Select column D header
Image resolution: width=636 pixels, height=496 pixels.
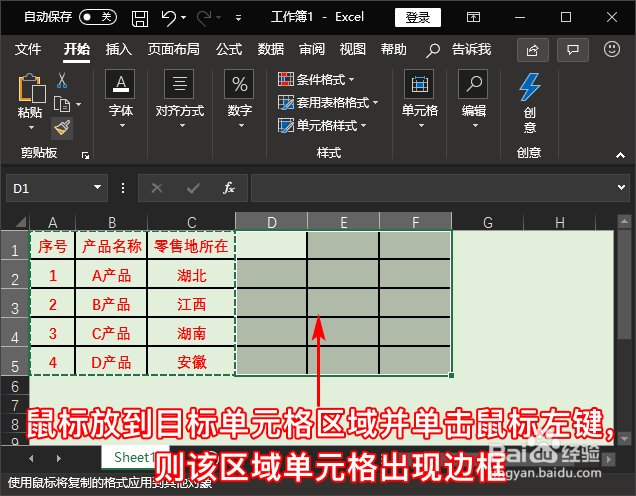tap(271, 222)
